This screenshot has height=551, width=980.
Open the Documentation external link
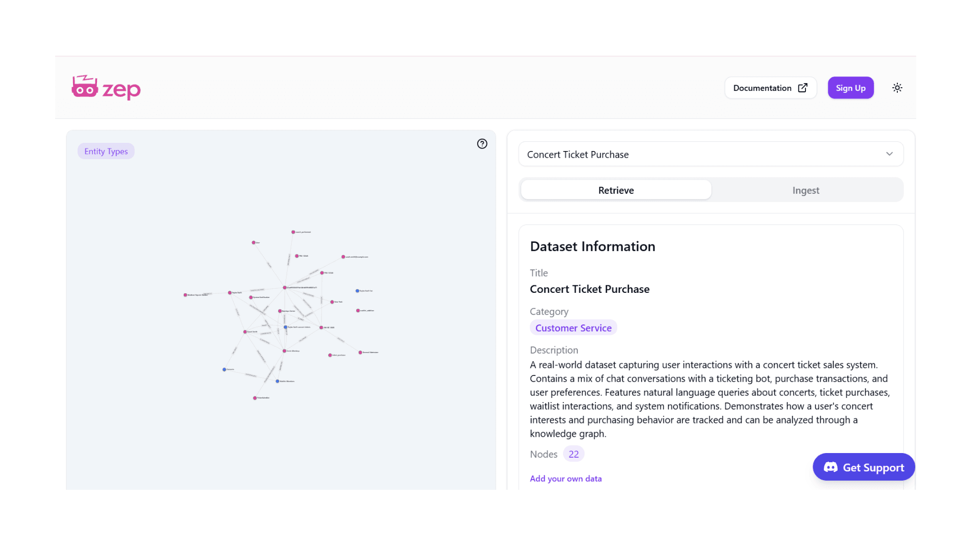[770, 88]
